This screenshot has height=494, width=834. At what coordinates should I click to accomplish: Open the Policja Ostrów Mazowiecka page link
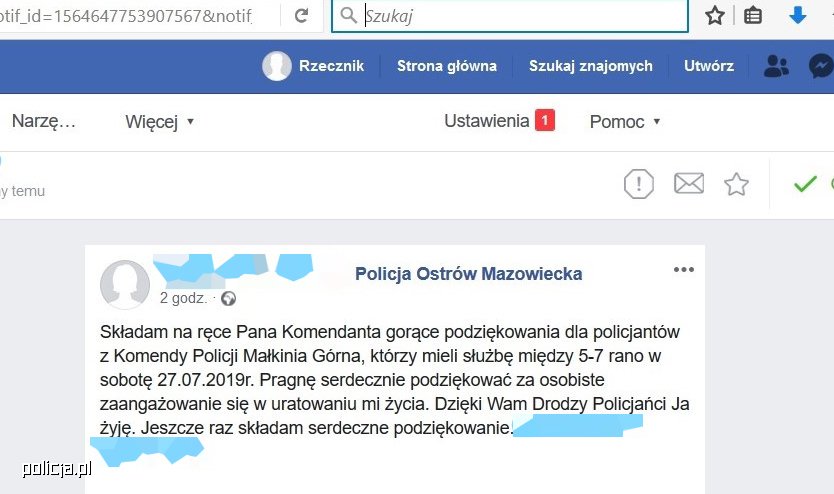(x=469, y=274)
